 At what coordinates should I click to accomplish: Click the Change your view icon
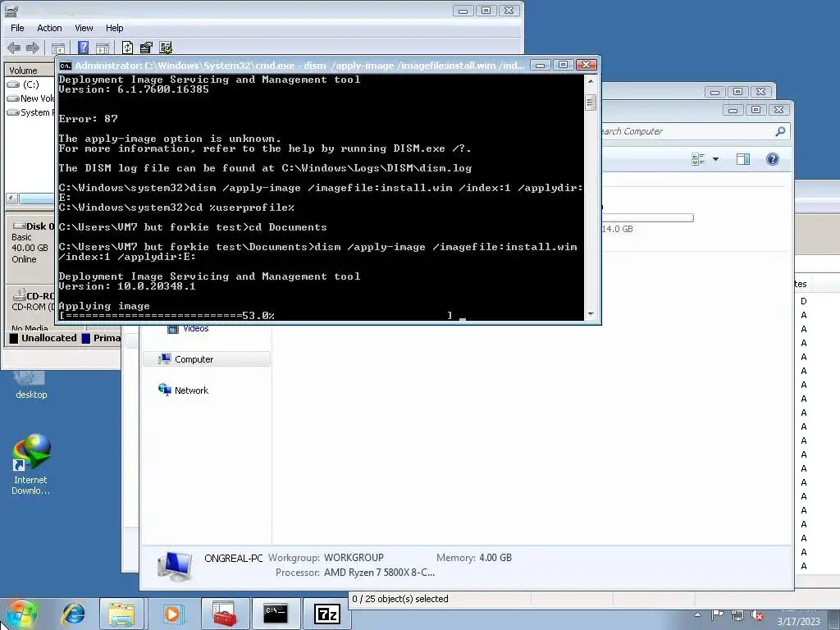pyautogui.click(x=697, y=159)
